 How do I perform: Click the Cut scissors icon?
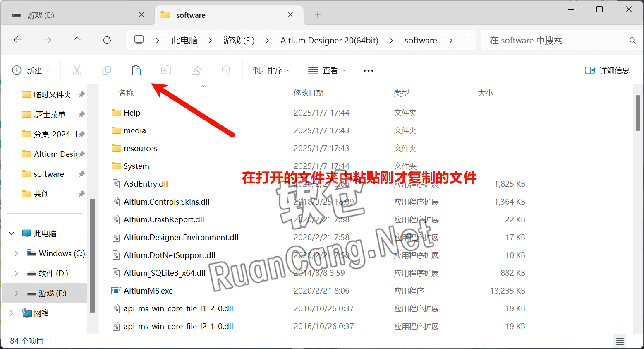click(x=77, y=70)
